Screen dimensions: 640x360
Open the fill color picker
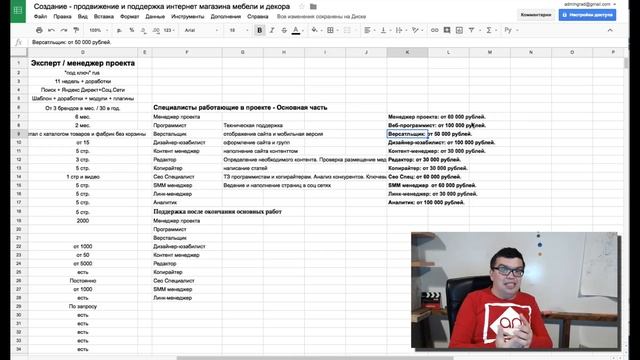pyautogui.click(x=315, y=30)
